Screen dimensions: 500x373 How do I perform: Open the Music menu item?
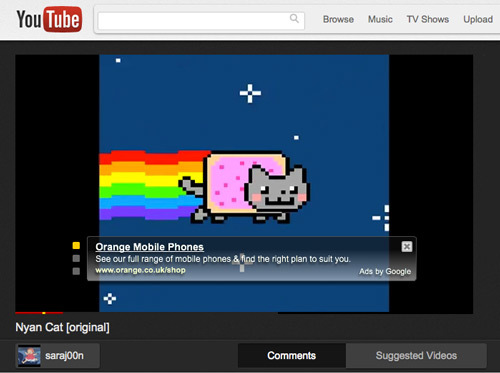pyautogui.click(x=380, y=19)
